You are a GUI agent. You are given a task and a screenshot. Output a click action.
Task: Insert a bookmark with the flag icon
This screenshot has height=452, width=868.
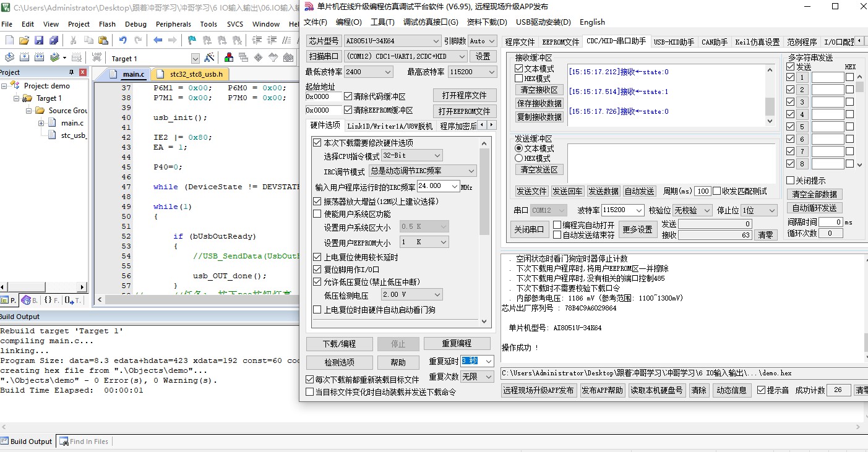coord(192,40)
